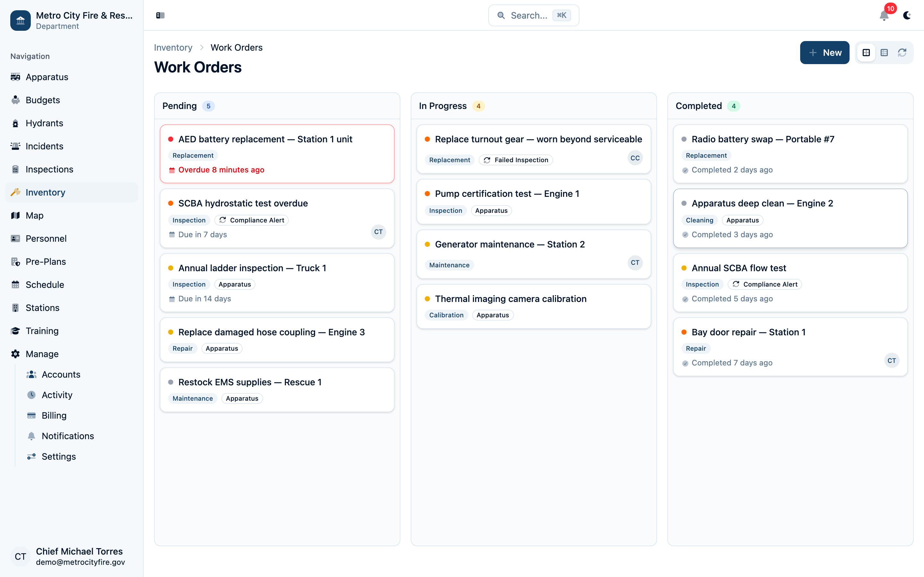924x577 pixels.
Task: Go to the Billing page
Action: pyautogui.click(x=54, y=415)
